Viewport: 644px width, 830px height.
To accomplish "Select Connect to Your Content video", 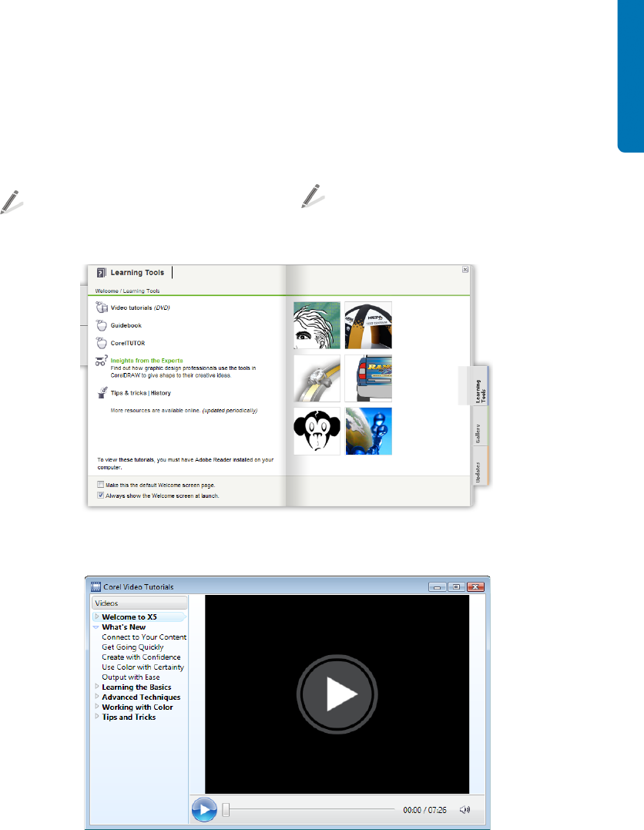I will pos(144,637).
